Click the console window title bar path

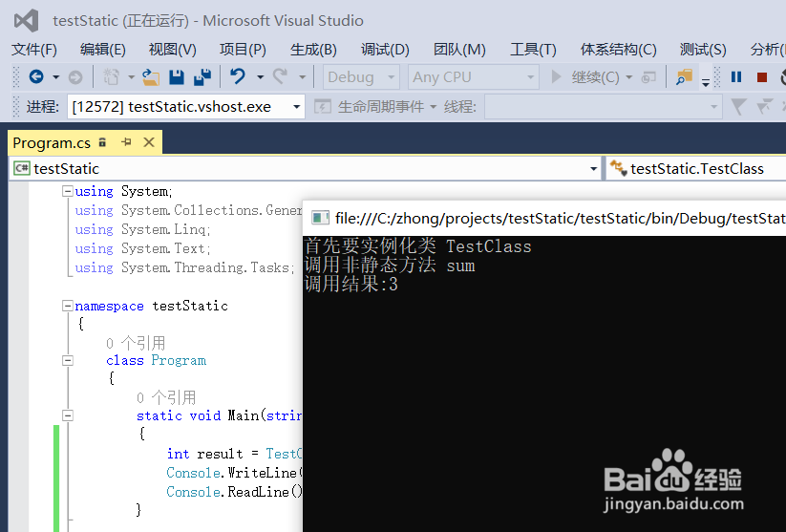(x=560, y=218)
